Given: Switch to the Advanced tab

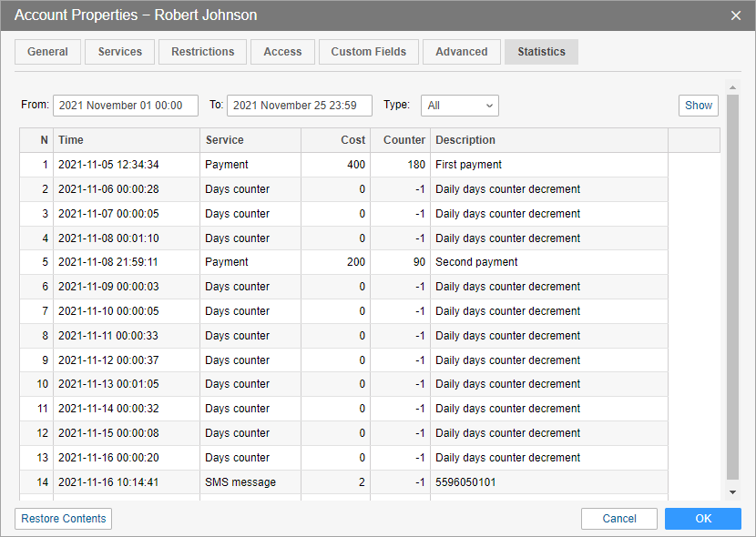Looking at the screenshot, I should pyautogui.click(x=461, y=52).
